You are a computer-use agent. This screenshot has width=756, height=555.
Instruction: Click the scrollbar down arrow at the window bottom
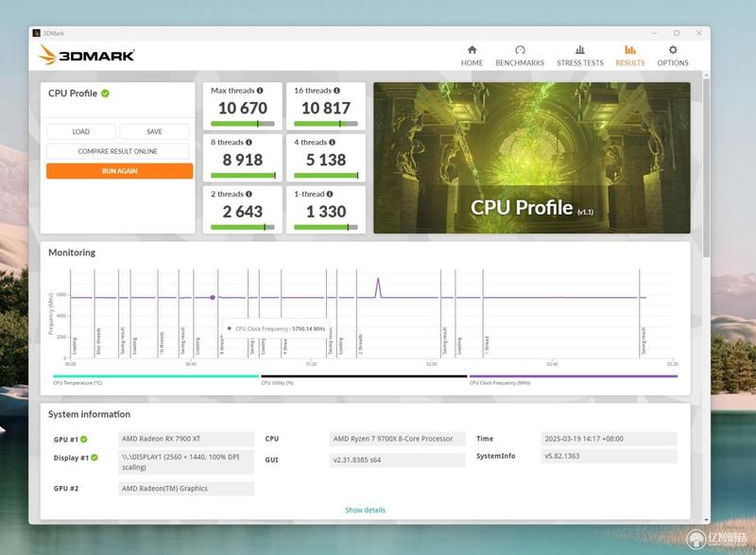[x=706, y=520]
